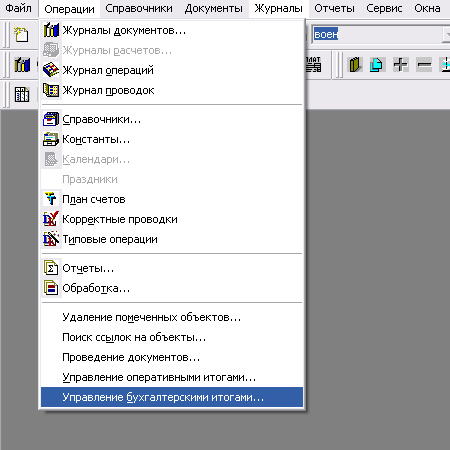The image size is (450, 450).
Task: Click the green book toolbar icon
Action: pyautogui.click(x=355, y=64)
